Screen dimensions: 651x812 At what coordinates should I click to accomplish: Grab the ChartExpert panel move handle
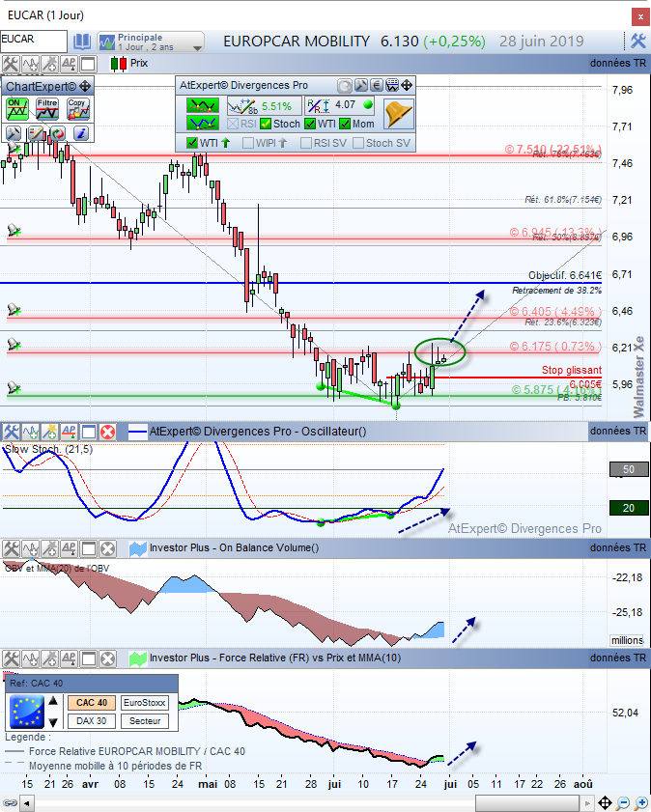pyautogui.click(x=85, y=86)
